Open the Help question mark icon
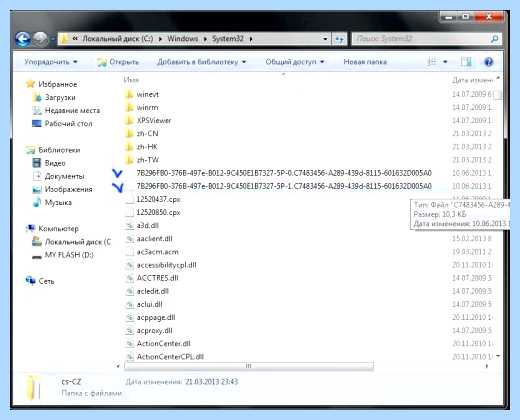This screenshot has height=420, width=520. coord(489,62)
